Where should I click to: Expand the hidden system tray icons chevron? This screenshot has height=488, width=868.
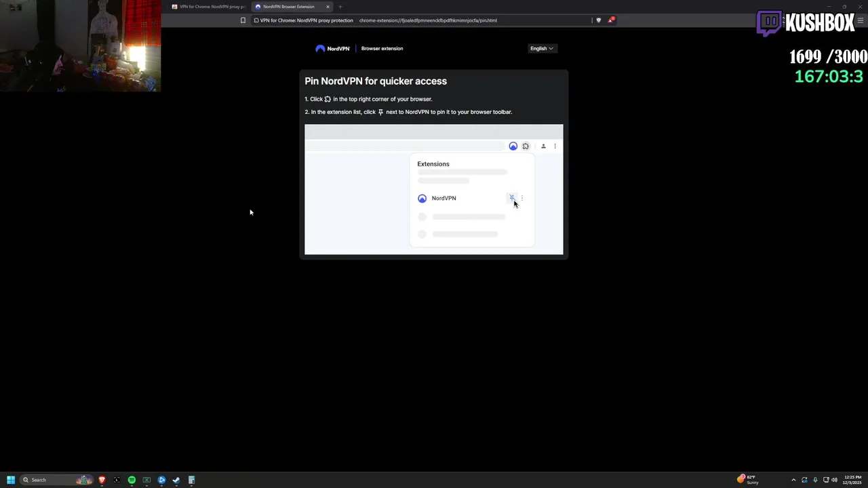pyautogui.click(x=793, y=480)
